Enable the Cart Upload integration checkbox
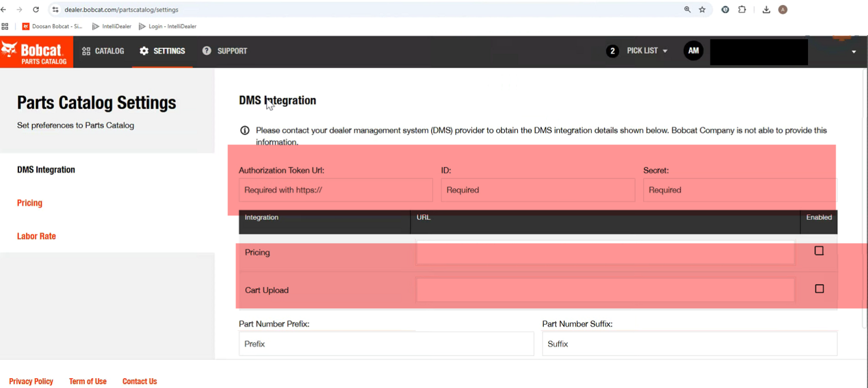 click(x=819, y=289)
